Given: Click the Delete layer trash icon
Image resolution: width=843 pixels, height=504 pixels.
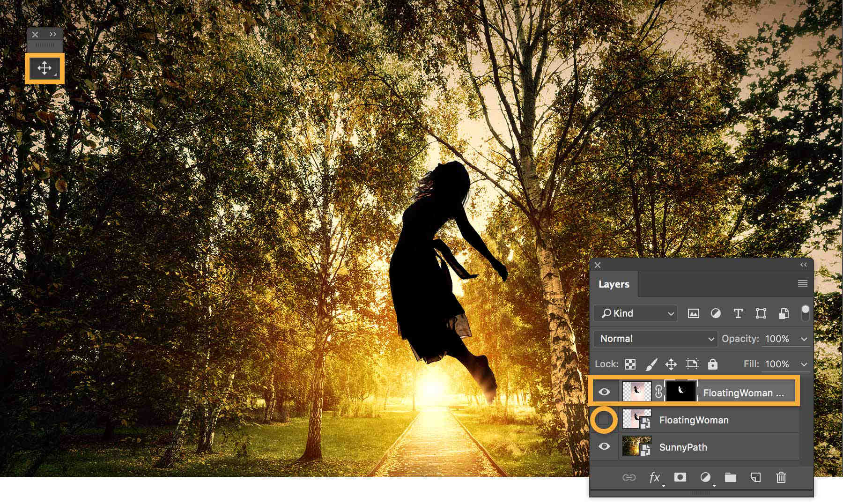Looking at the screenshot, I should 781,478.
